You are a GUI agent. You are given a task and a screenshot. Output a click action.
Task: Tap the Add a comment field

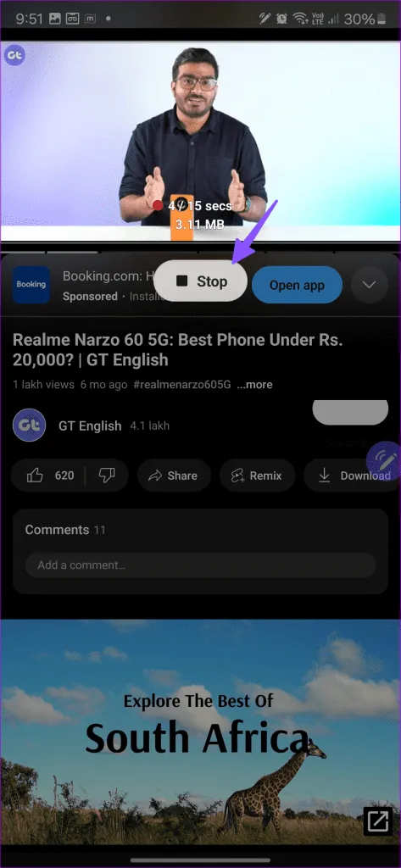click(x=200, y=565)
